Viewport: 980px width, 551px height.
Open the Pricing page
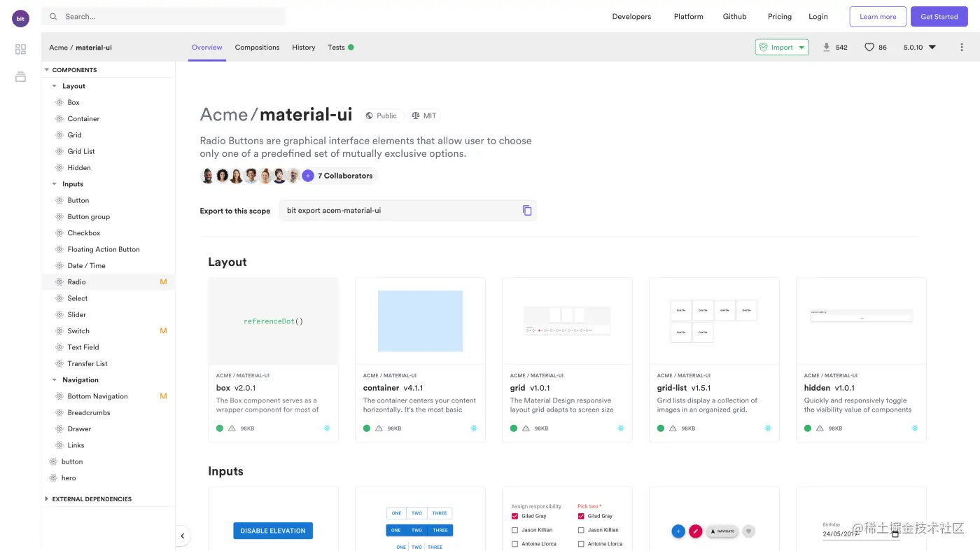(780, 16)
